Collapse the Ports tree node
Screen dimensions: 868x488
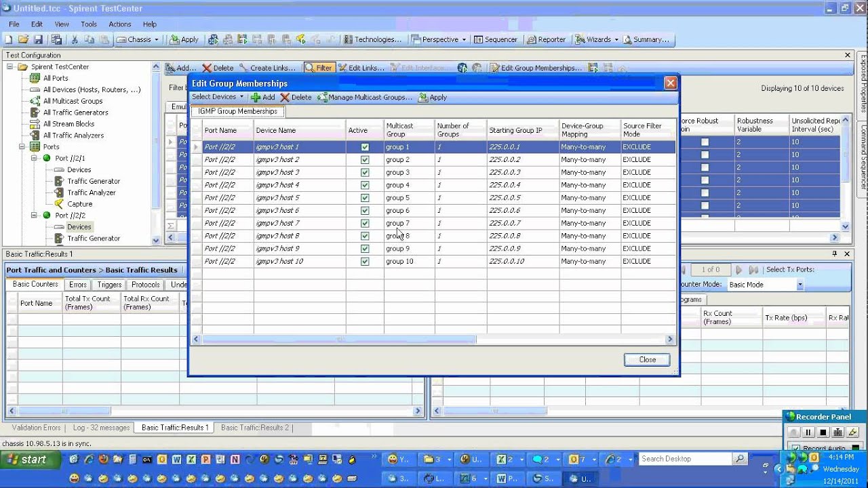click(x=22, y=146)
